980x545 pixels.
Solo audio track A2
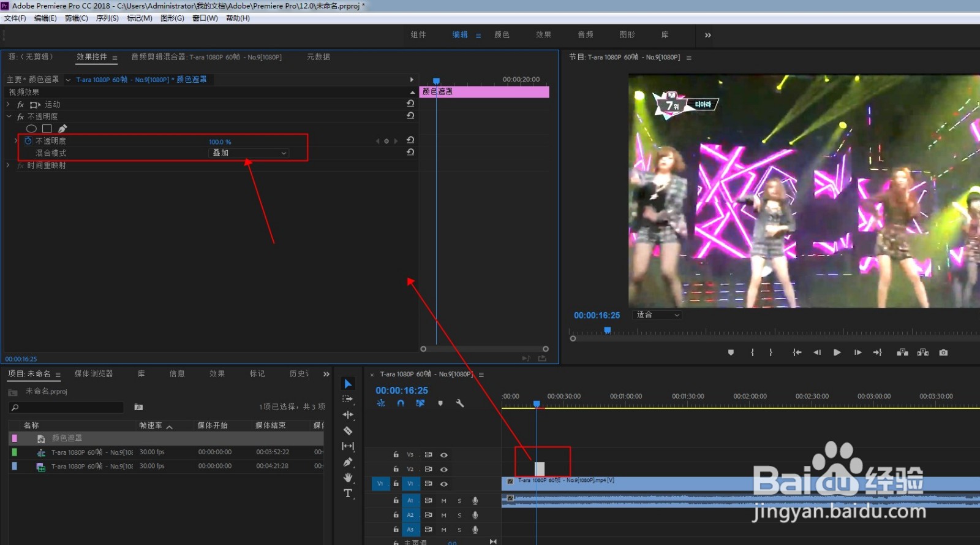point(459,516)
